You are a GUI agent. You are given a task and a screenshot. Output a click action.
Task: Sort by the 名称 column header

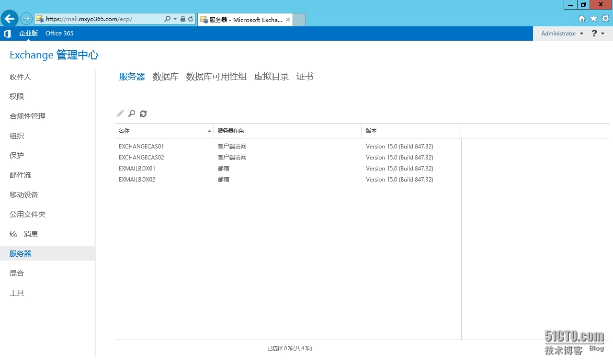[164, 131]
